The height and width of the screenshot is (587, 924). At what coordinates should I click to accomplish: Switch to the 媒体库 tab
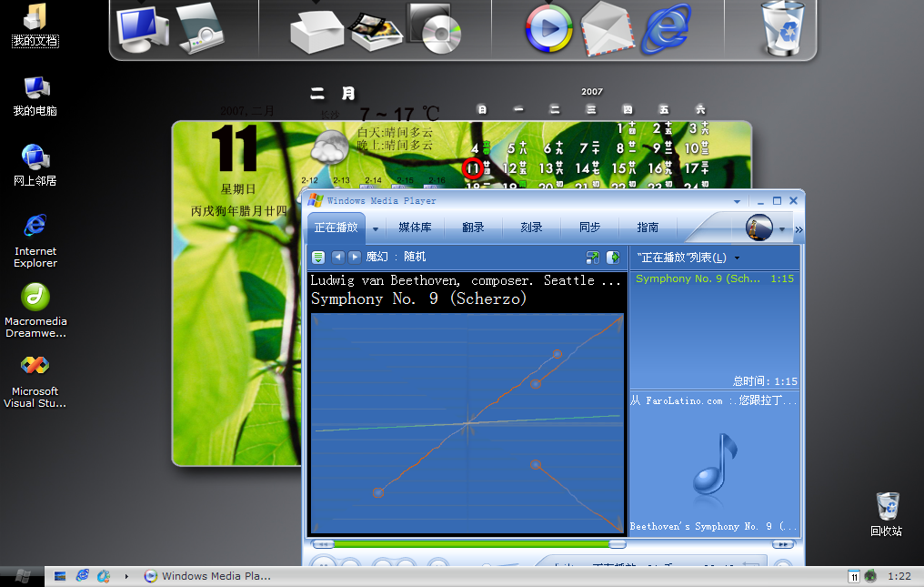415,228
